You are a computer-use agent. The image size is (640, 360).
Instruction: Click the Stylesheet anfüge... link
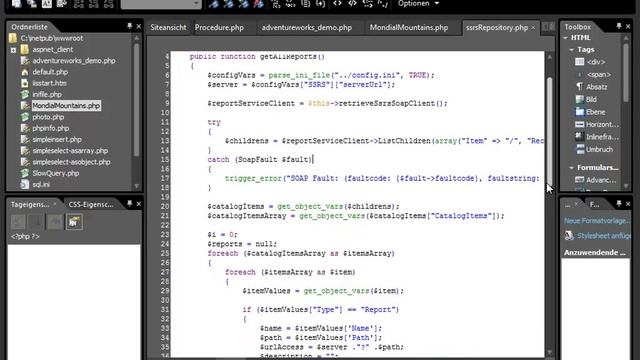pos(603,236)
